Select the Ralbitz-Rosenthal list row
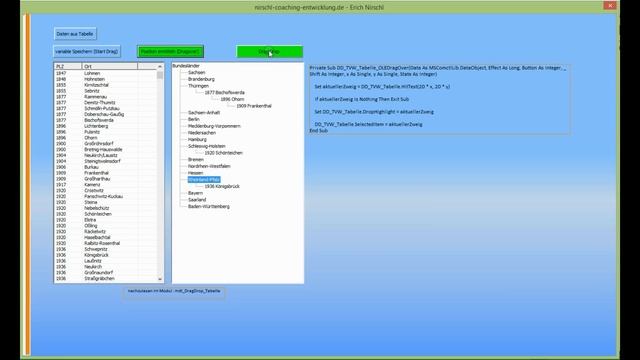This screenshot has height=360, width=640. 105,243
